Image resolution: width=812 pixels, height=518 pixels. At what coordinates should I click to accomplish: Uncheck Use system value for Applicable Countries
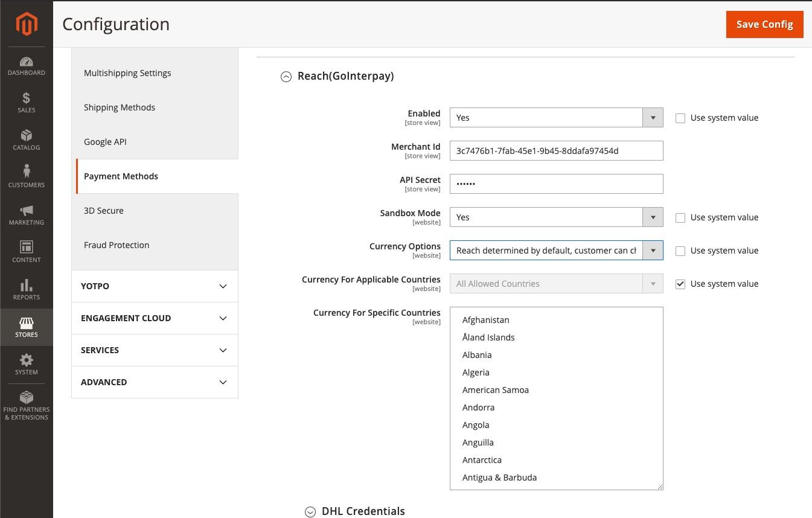click(680, 284)
